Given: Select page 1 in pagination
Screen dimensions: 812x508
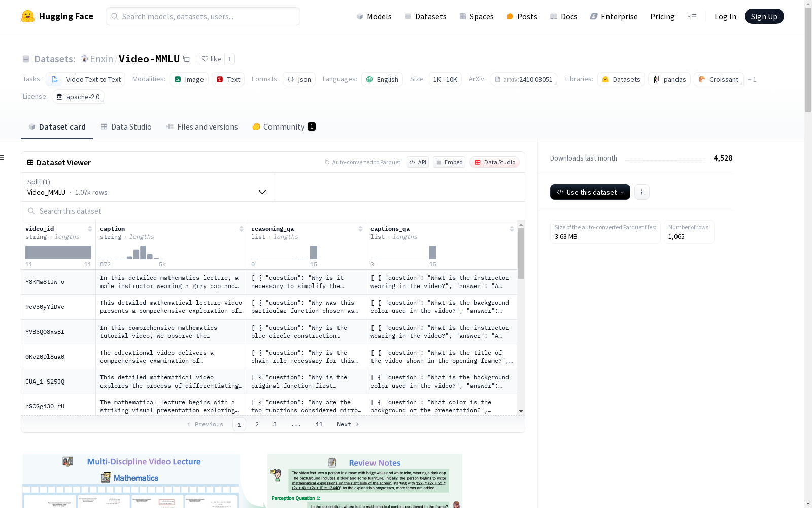Looking at the screenshot, I should (239, 424).
